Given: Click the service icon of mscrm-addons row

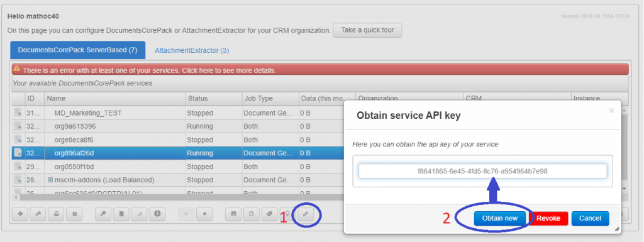Looking at the screenshot, I should coord(18,180).
